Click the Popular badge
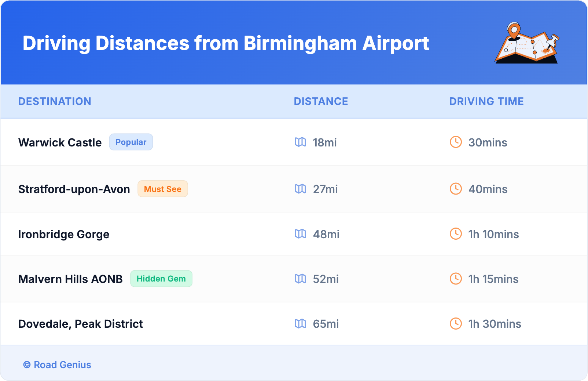This screenshot has width=588, height=381. [131, 142]
